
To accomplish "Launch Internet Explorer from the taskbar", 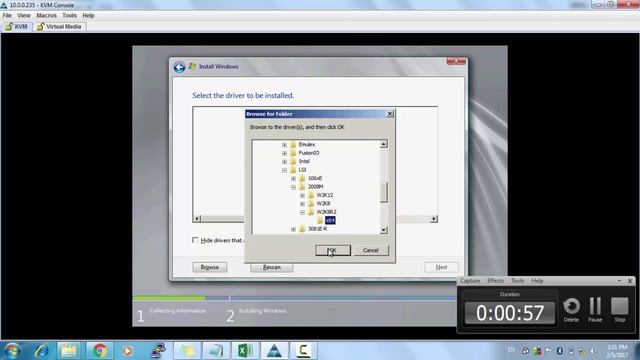I will pos(42,351).
